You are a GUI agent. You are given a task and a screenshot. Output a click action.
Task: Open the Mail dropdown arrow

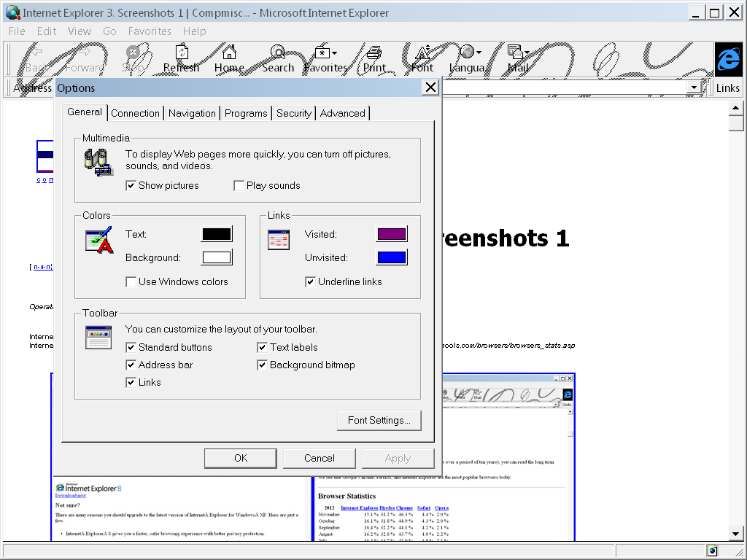tap(527, 52)
